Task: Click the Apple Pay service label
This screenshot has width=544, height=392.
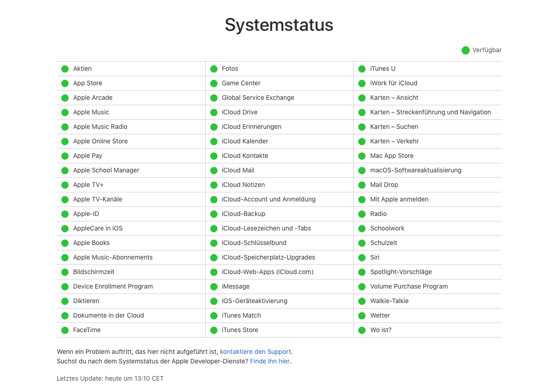Action: click(x=88, y=156)
